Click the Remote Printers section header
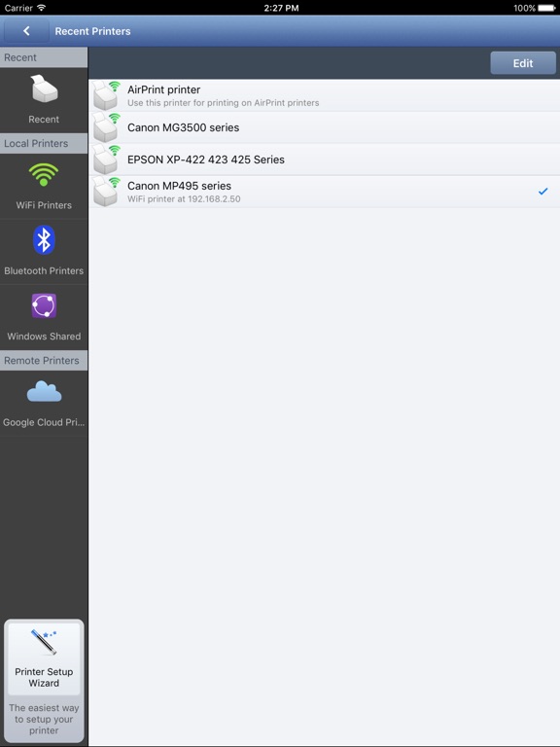Image resolution: width=560 pixels, height=747 pixels. (x=44, y=361)
